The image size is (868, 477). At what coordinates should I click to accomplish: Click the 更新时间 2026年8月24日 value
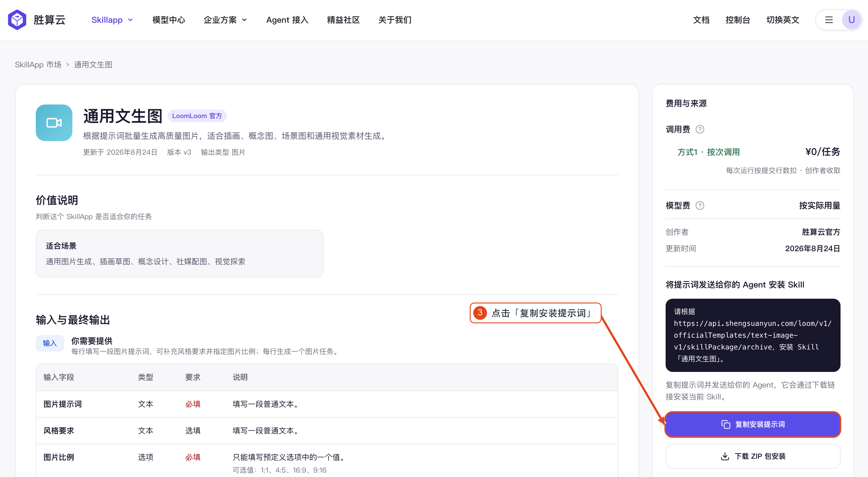tap(812, 249)
